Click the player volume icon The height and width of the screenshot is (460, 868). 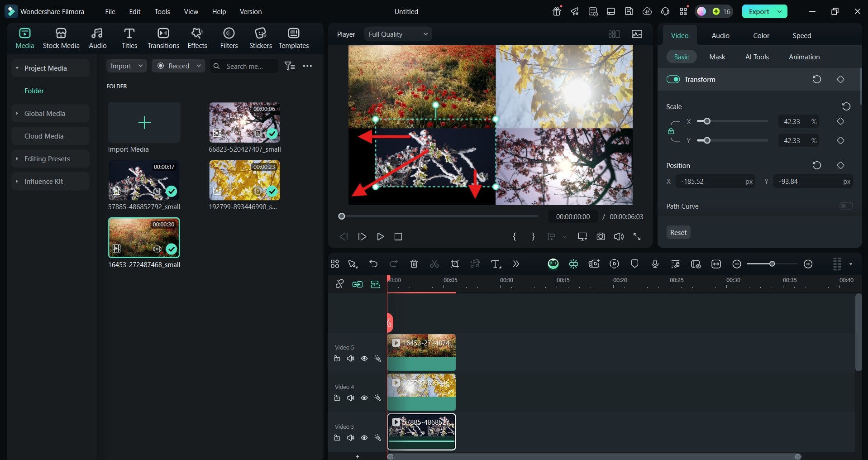click(619, 236)
